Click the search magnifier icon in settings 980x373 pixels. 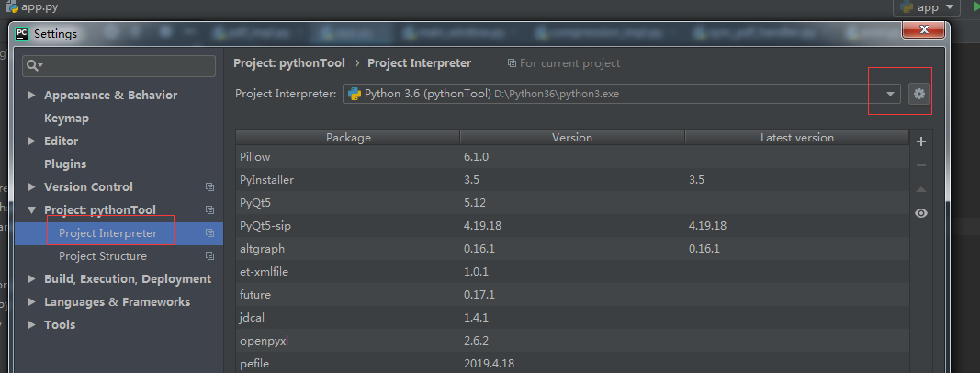click(x=33, y=65)
